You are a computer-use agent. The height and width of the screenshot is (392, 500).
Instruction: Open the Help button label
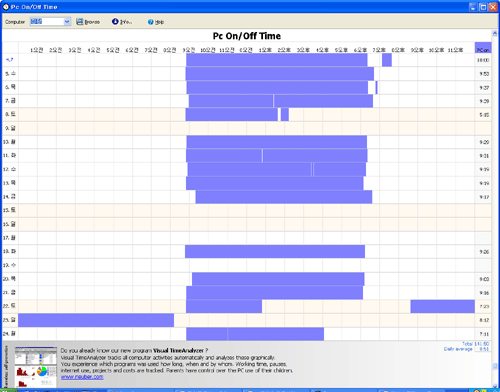pyautogui.click(x=159, y=22)
